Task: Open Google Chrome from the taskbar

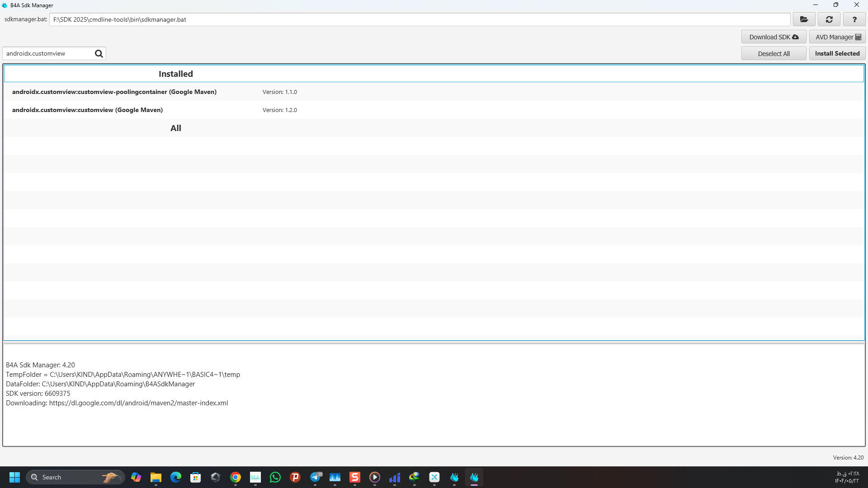Action: [x=236, y=477]
